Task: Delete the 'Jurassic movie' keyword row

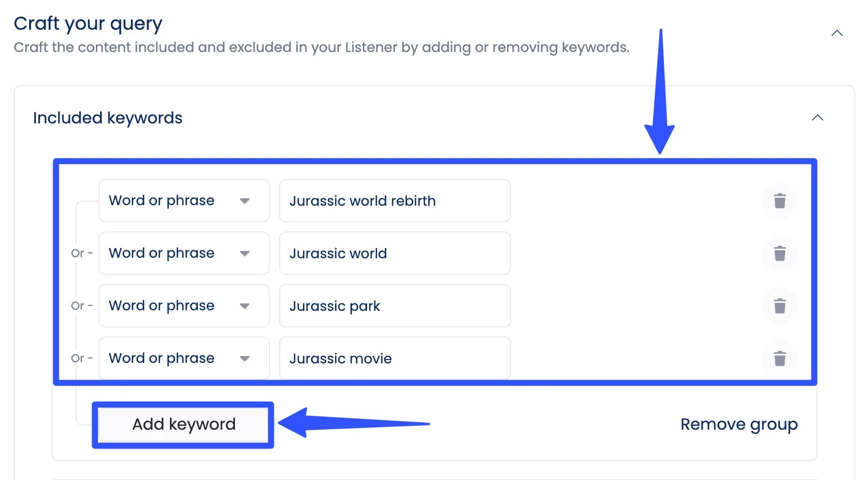Action: coord(779,359)
